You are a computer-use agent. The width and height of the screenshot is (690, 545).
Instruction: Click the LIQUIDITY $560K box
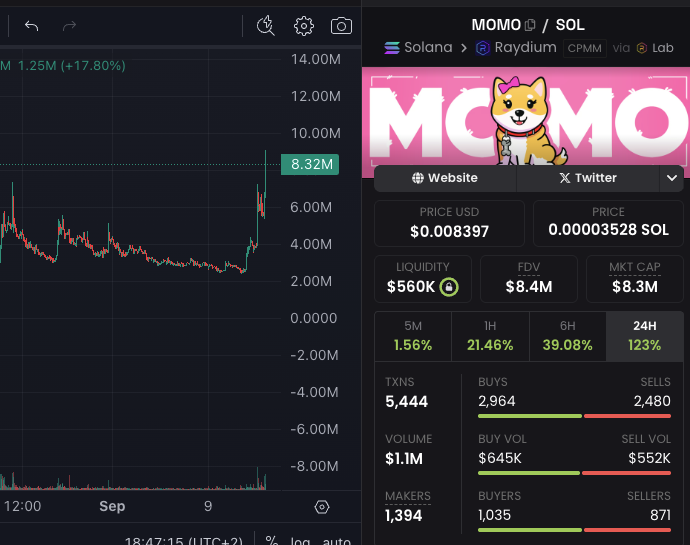click(423, 279)
